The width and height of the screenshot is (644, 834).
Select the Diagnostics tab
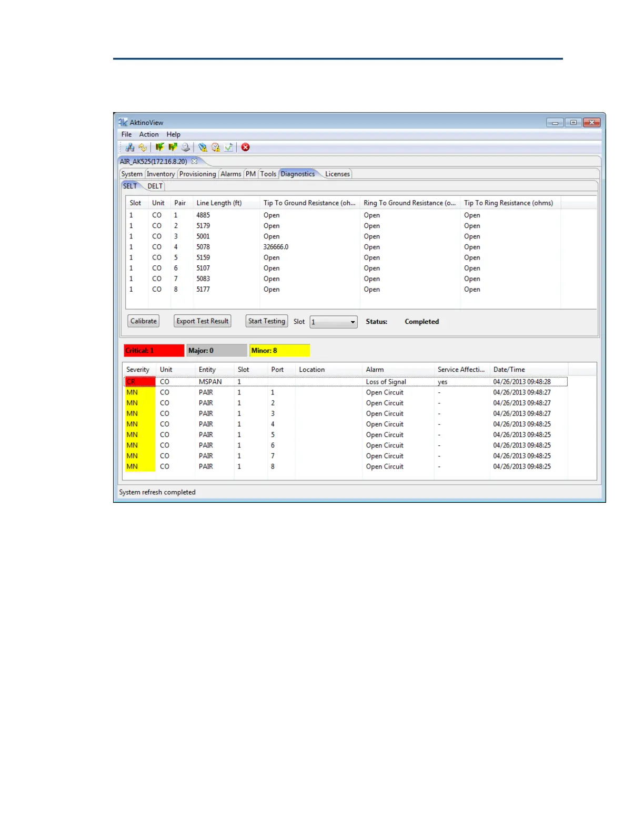point(298,174)
